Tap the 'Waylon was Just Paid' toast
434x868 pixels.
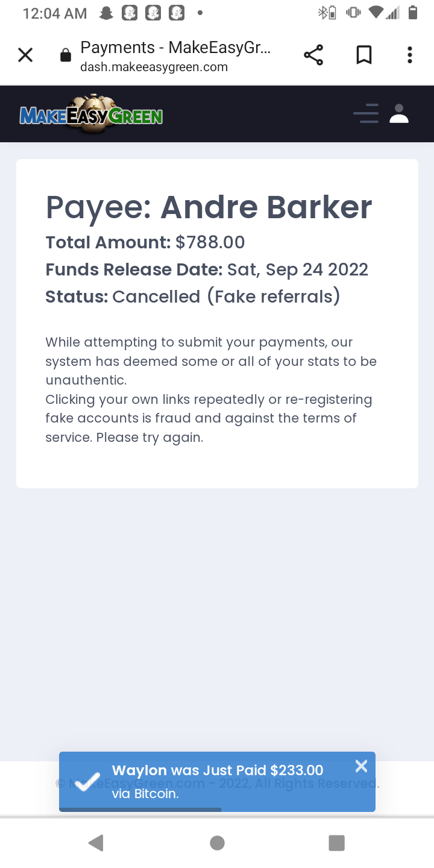(217, 781)
